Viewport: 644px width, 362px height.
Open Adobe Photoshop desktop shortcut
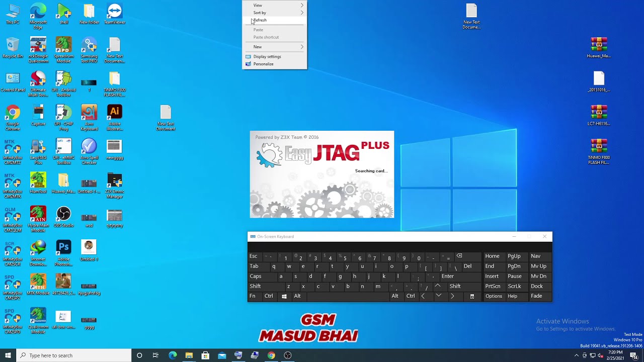(x=63, y=253)
